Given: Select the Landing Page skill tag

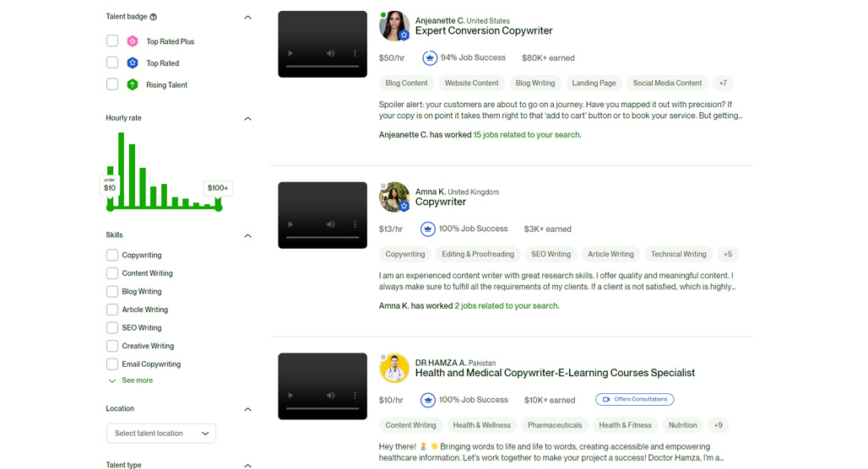Looking at the screenshot, I should tap(594, 83).
